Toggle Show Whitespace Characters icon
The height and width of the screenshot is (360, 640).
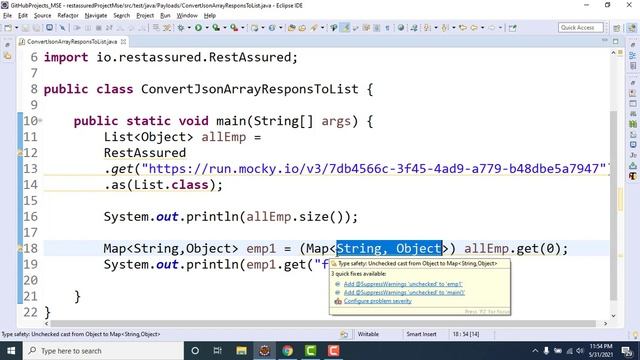pos(387,28)
